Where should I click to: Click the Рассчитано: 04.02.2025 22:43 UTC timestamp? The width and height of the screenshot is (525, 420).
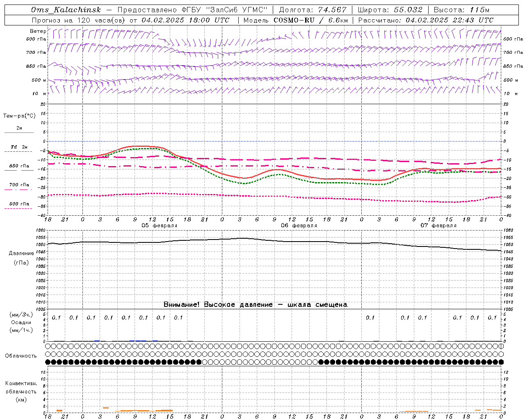[x=426, y=20]
